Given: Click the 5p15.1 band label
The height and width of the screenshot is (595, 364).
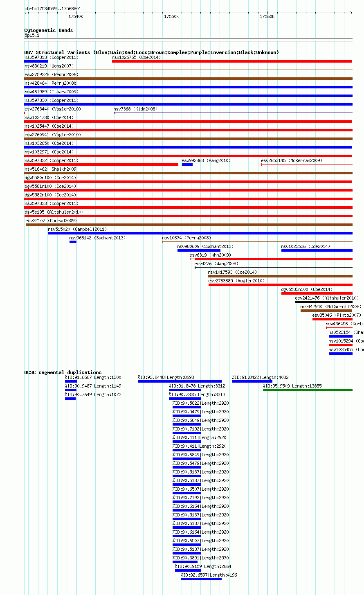Looking at the screenshot, I should 32,36.
